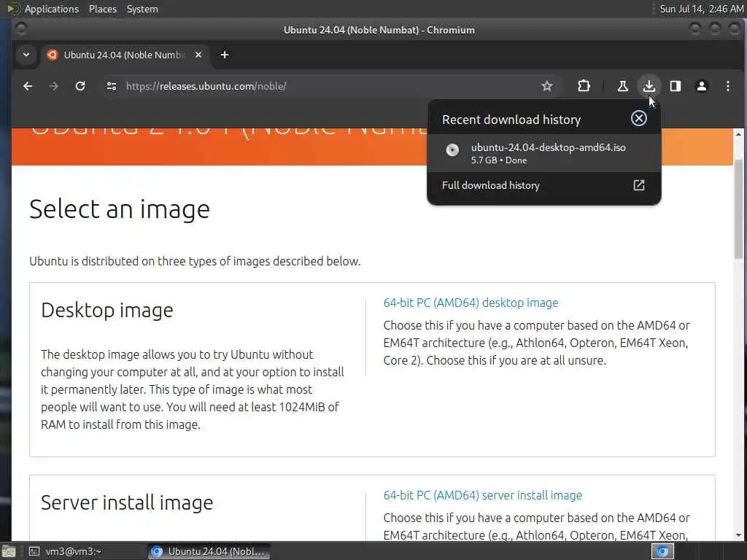View site information icon in address bar
The width and height of the screenshot is (747, 560).
pos(112,86)
